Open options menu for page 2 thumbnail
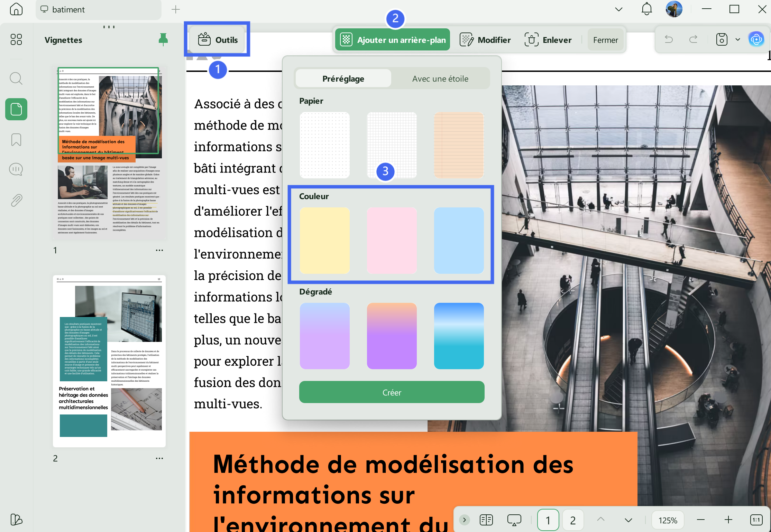The height and width of the screenshot is (532, 771). pos(159,458)
